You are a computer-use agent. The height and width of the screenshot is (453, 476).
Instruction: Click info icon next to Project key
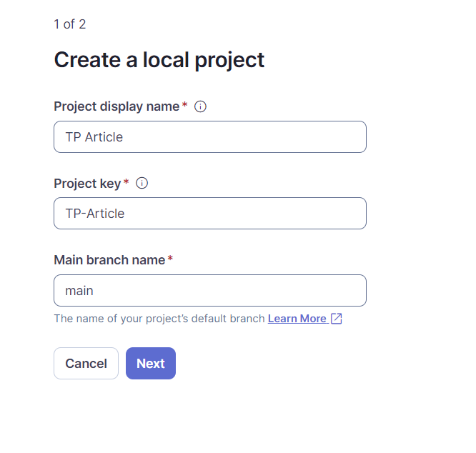[142, 183]
